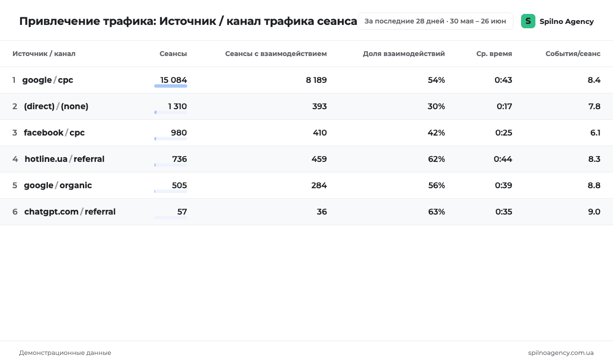
Task: Select the '(direct) / (none)' source row
Action: coord(306,106)
